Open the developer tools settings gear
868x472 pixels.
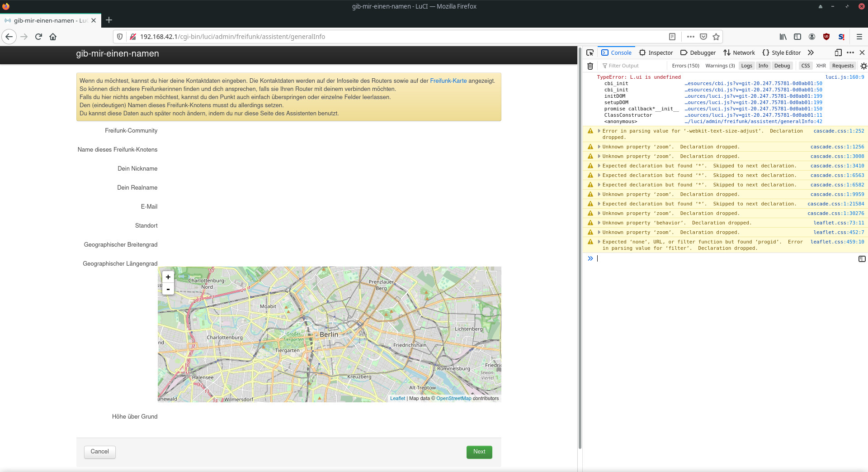tap(864, 66)
